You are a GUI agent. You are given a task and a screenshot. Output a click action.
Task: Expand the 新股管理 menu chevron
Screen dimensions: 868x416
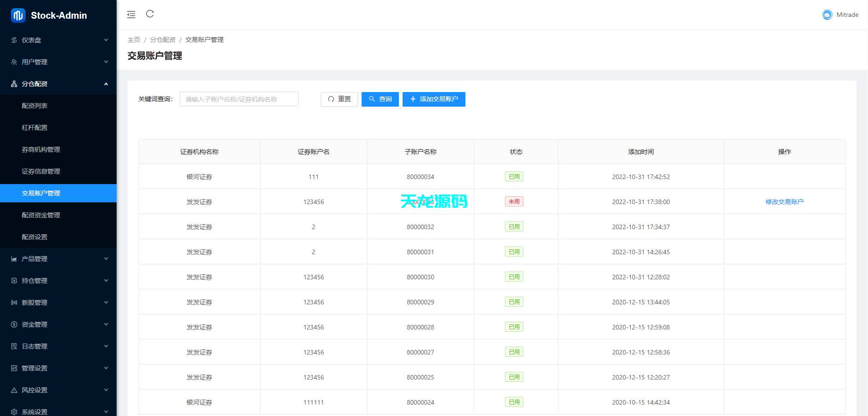click(x=106, y=303)
